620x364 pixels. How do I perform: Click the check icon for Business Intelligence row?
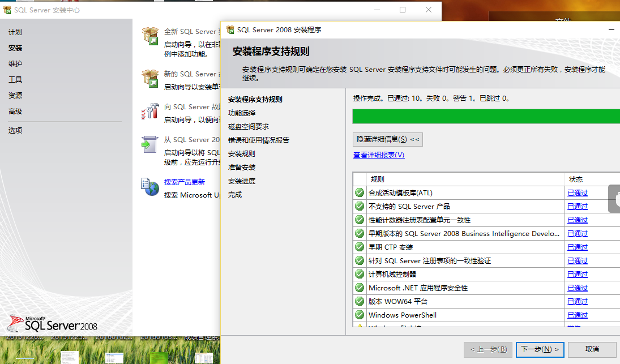(360, 233)
